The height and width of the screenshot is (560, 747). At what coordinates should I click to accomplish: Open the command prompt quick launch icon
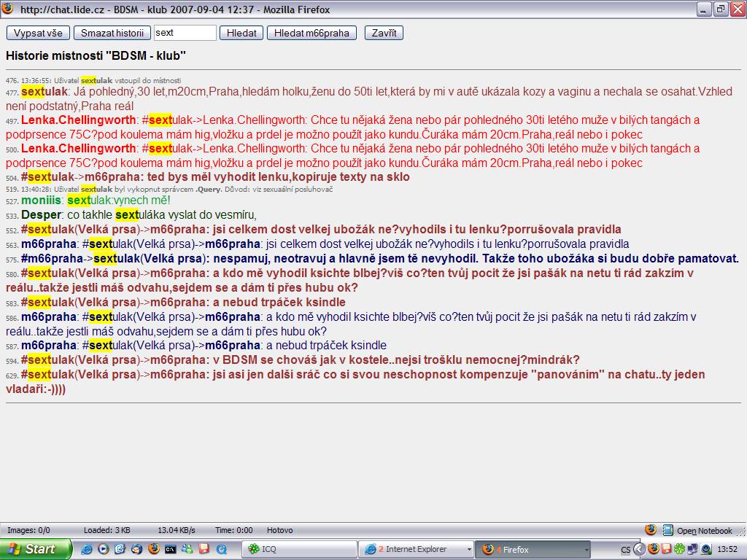(170, 549)
